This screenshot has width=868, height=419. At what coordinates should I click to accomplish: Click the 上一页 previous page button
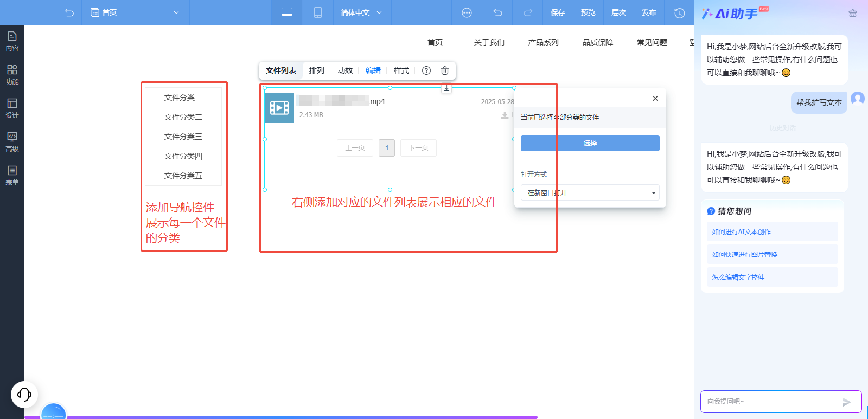tap(355, 148)
